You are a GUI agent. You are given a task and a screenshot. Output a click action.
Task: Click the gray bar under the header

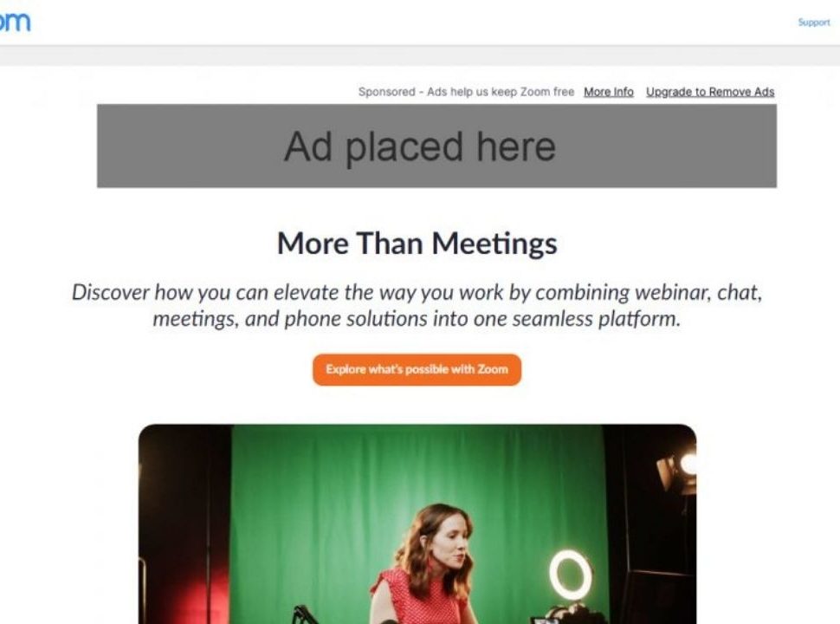(x=420, y=55)
